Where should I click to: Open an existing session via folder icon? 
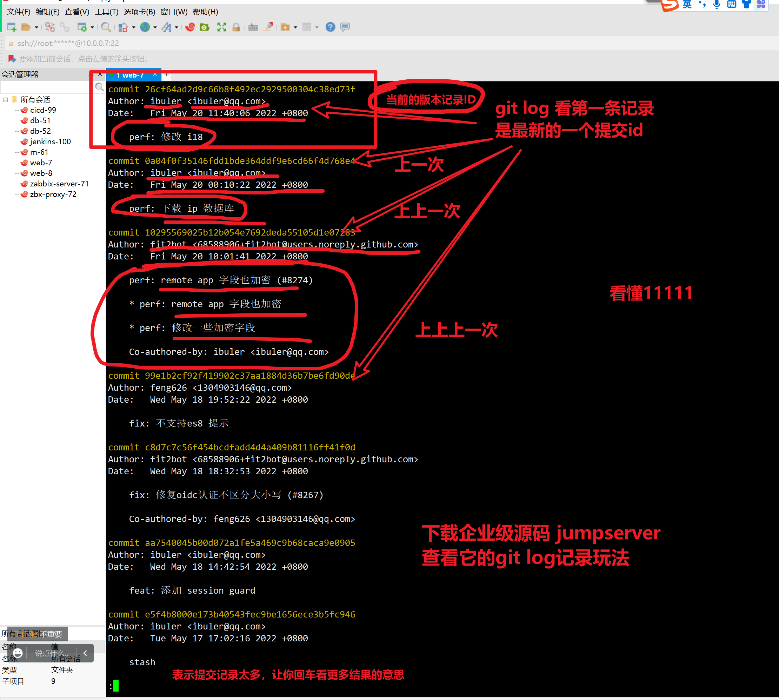(x=26, y=27)
